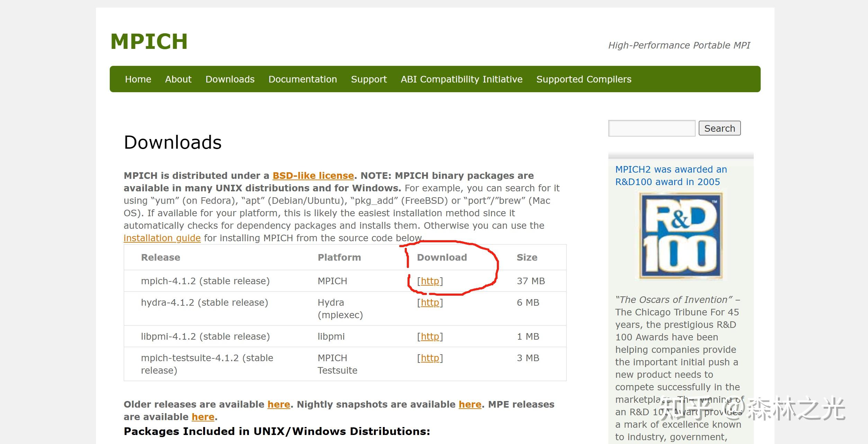Open the BSD-like license link

pos(313,176)
